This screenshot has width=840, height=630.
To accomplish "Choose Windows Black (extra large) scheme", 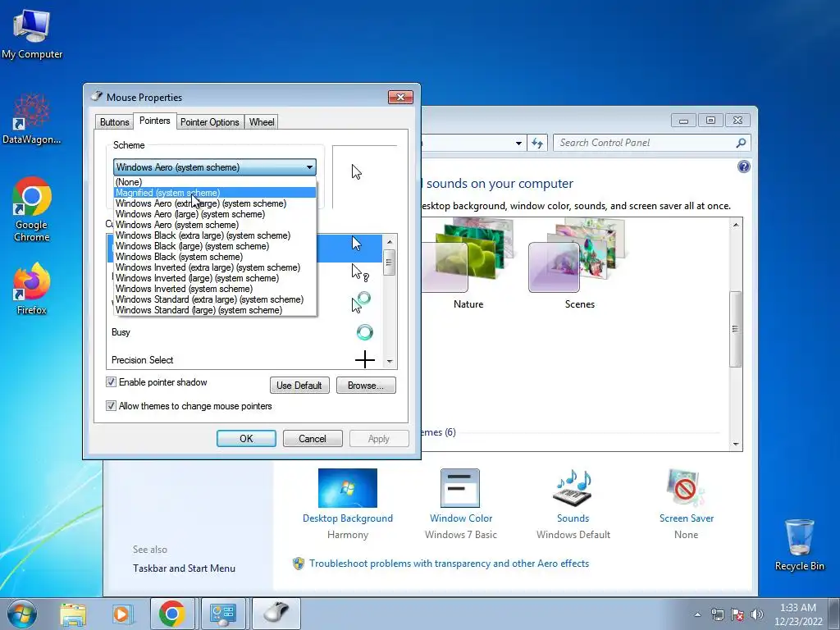I will (215, 235).
